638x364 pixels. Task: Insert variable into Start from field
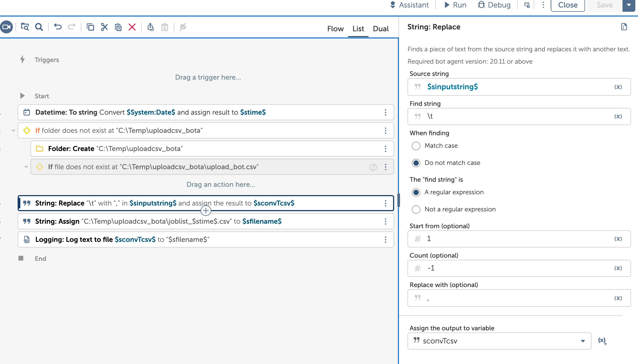[618, 239]
